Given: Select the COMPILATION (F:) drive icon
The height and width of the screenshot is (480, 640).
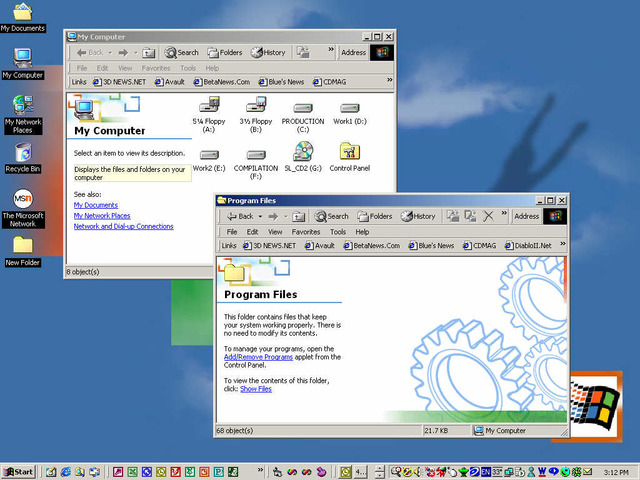Looking at the screenshot, I should pos(256,155).
